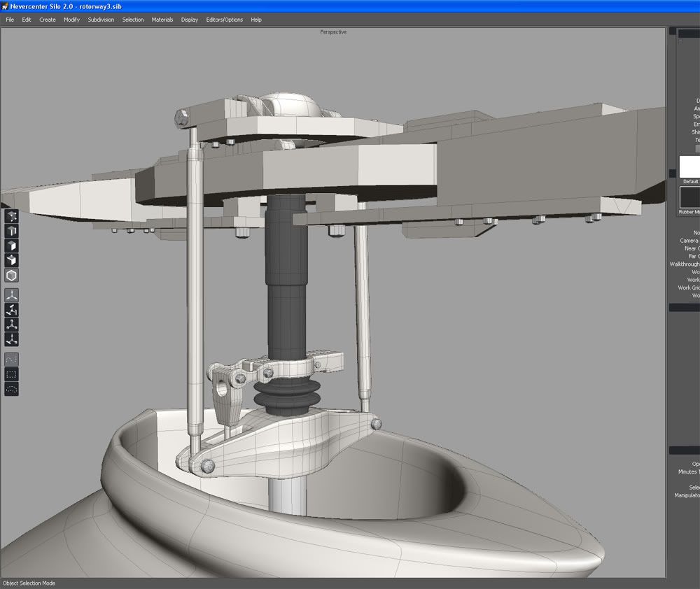Activate face selection mode

point(11,246)
